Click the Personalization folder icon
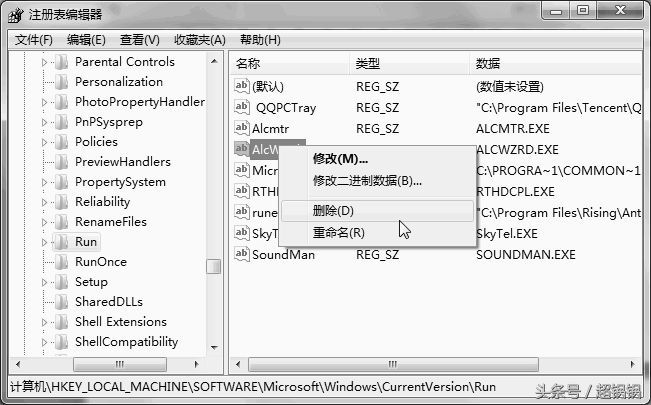Viewport: 651px width, 405px height. tap(61, 82)
